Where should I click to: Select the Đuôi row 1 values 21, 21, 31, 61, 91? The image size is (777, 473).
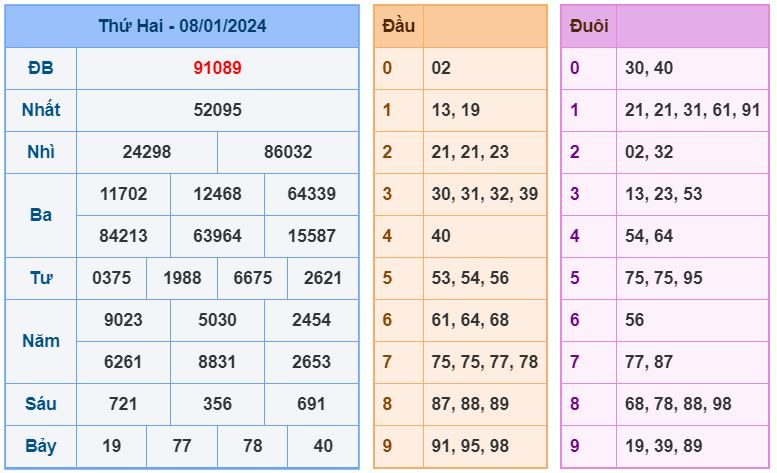692,110
